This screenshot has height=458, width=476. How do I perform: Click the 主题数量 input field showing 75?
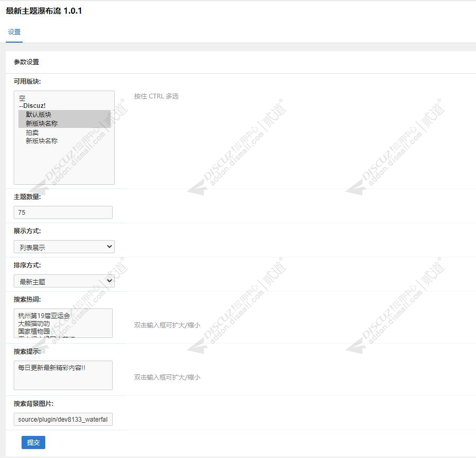[63, 213]
